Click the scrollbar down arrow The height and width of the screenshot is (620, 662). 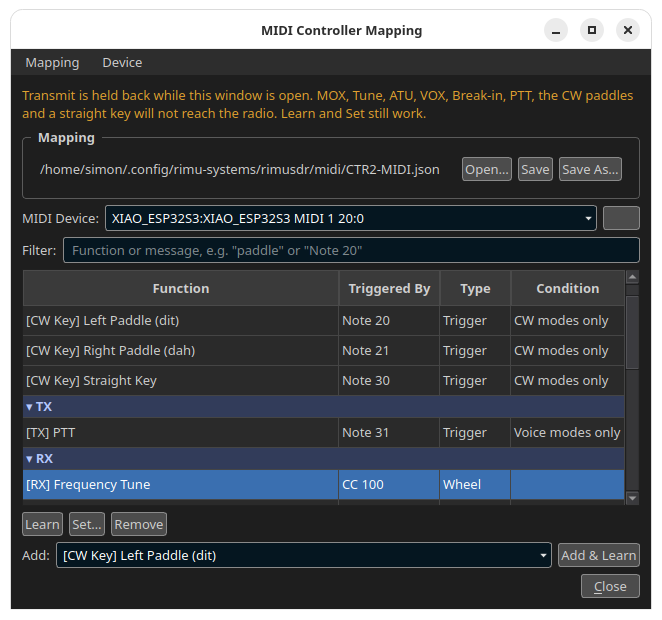pos(632,498)
